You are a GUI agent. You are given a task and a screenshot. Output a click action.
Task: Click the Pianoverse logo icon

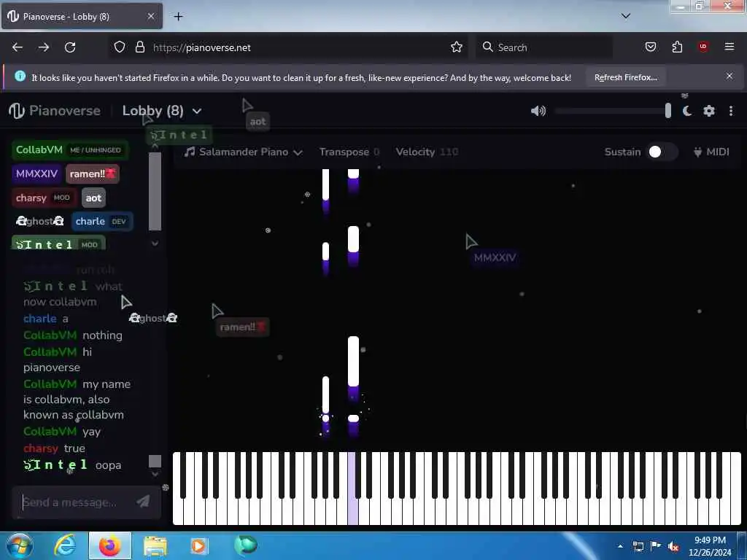[x=17, y=111]
